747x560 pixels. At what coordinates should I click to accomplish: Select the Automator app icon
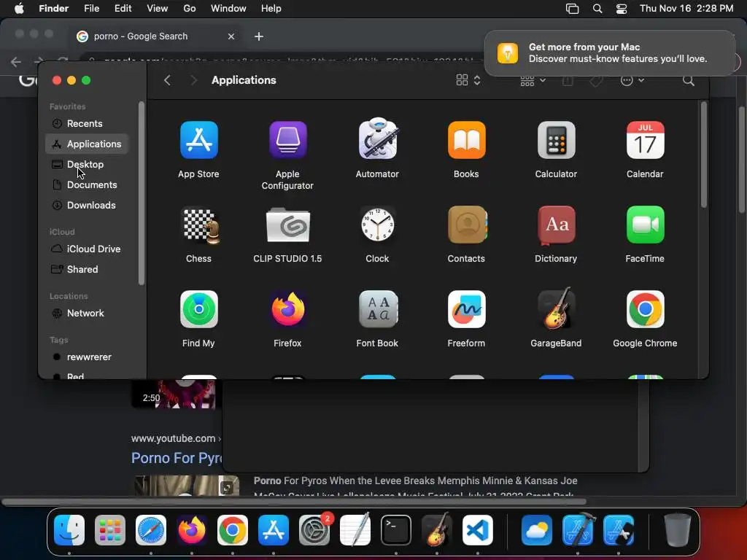coord(377,139)
